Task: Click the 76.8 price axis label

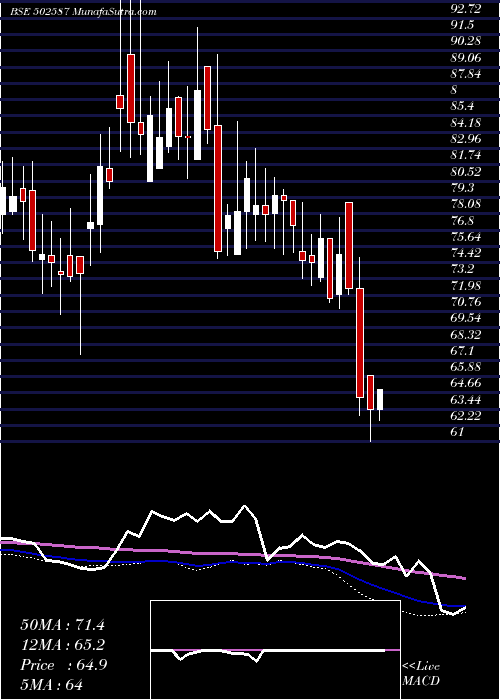Action: [x=462, y=221]
